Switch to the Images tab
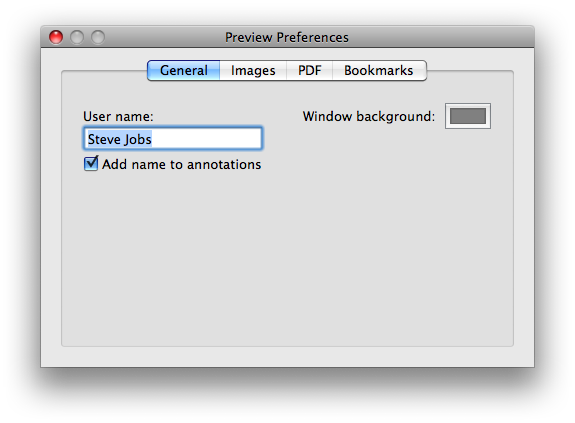The height and width of the screenshot is (423, 575). (x=253, y=70)
